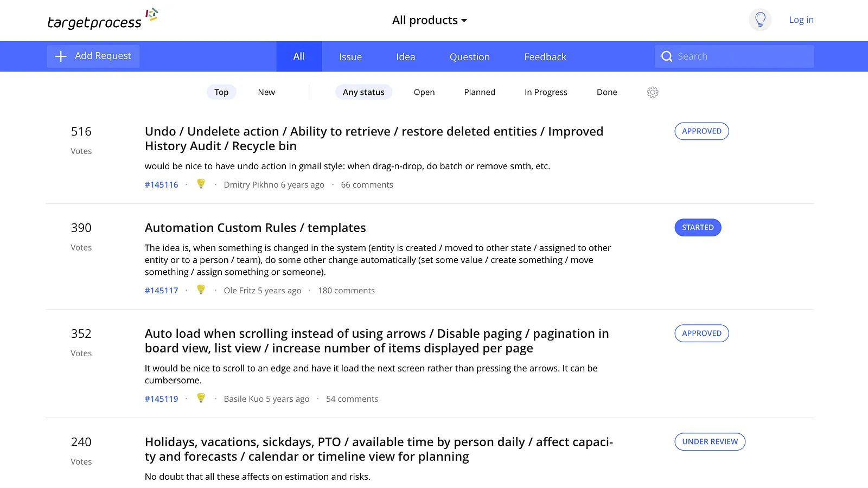This screenshot has width=868, height=488.
Task: Focus the Search input field
Action: [735, 56]
